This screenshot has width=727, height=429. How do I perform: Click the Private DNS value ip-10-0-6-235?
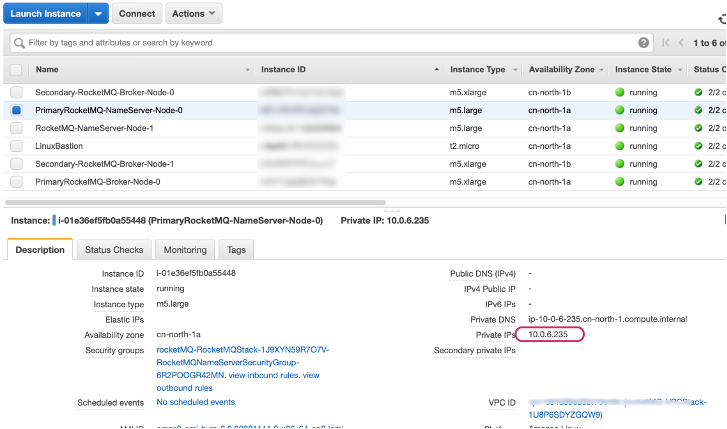pyautogui.click(x=607, y=319)
